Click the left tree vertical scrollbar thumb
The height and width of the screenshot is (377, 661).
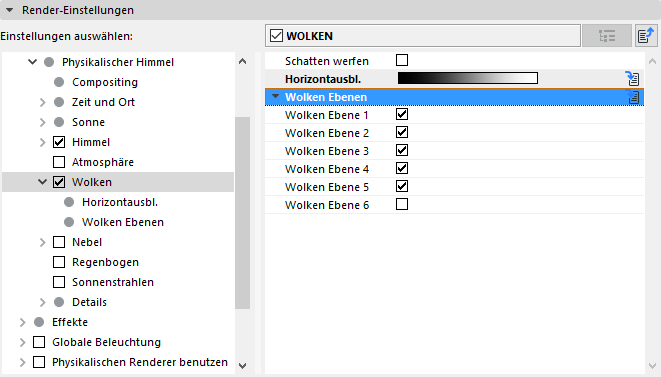coord(242,213)
